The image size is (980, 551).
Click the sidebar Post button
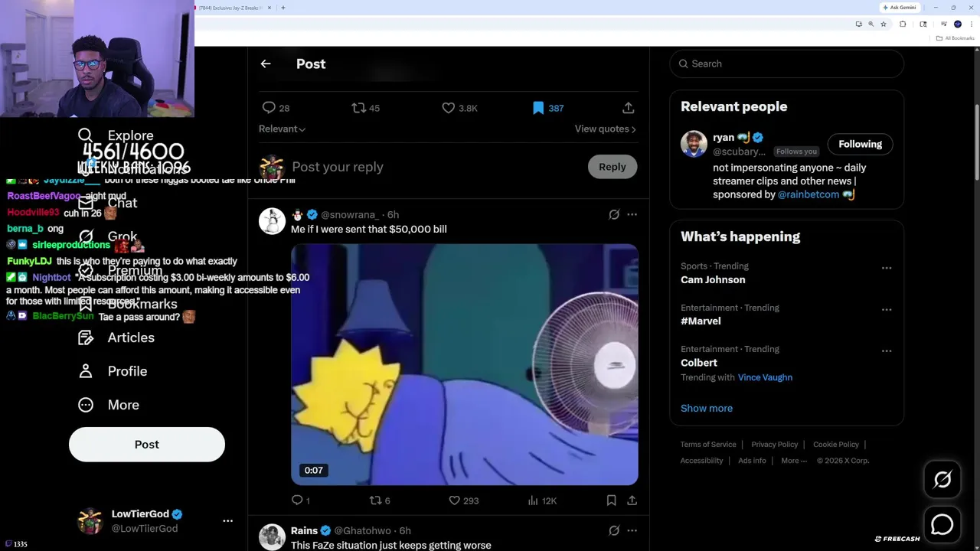click(x=147, y=445)
